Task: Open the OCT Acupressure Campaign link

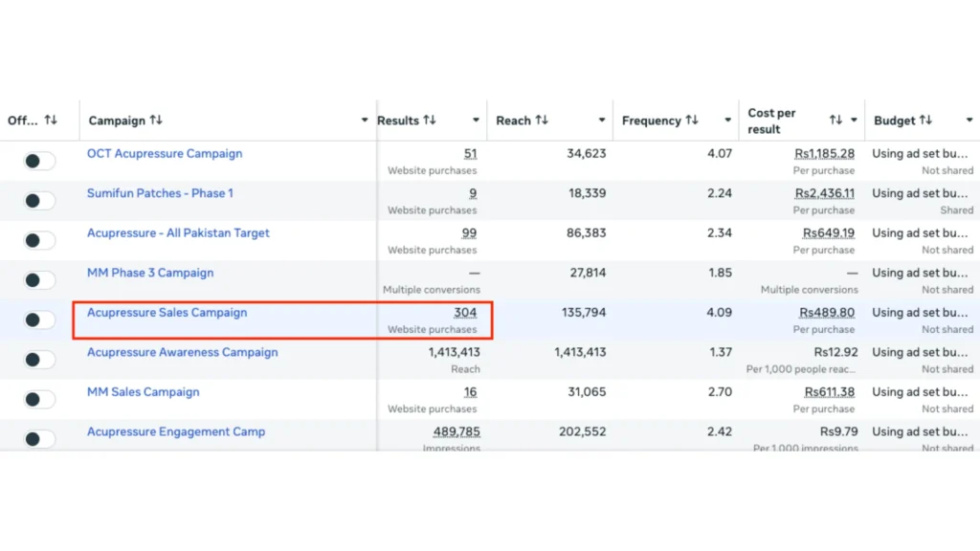Action: pos(165,154)
